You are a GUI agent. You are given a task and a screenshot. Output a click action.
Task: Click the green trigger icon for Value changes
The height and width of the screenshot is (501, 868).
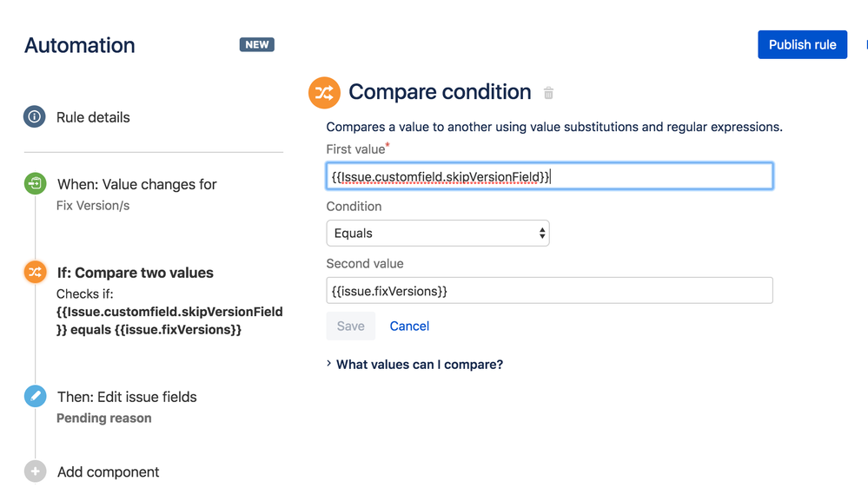pyautogui.click(x=35, y=183)
